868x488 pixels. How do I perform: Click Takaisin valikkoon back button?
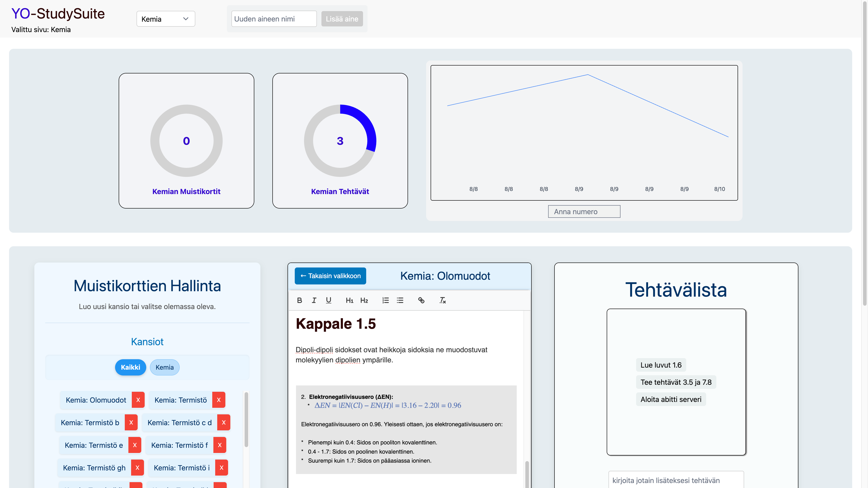330,276
